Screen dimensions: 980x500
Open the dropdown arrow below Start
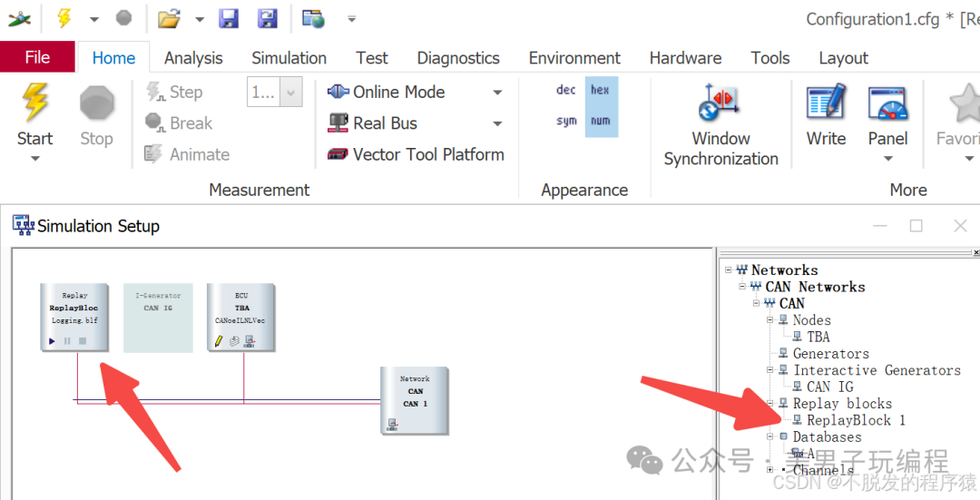click(35, 159)
